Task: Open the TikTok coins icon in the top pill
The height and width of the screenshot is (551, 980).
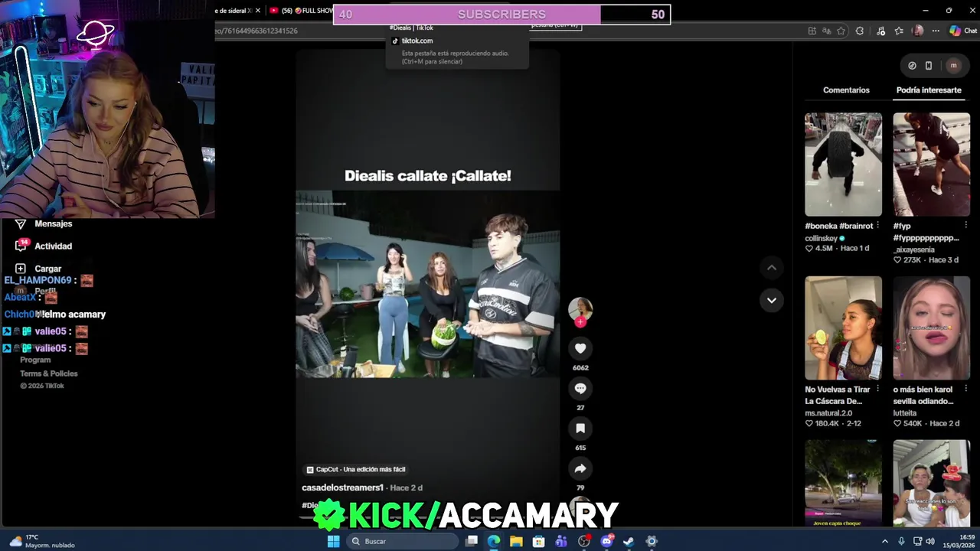Action: tap(912, 66)
